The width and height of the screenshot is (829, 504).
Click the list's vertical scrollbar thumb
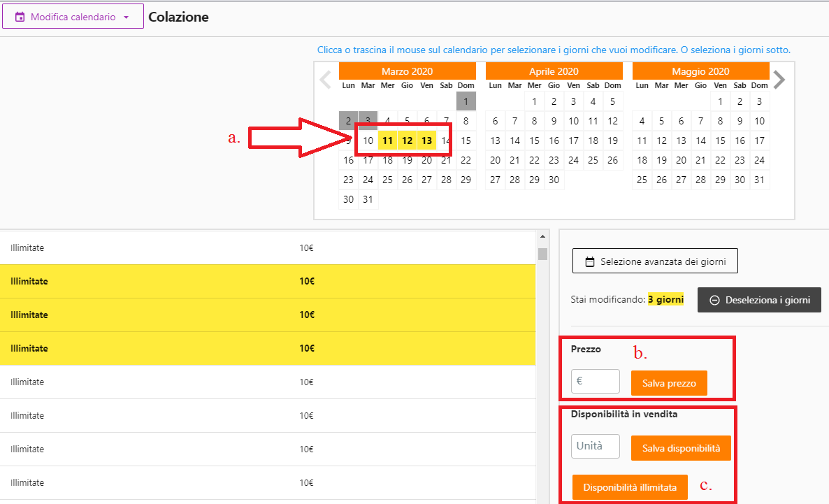pyautogui.click(x=542, y=253)
